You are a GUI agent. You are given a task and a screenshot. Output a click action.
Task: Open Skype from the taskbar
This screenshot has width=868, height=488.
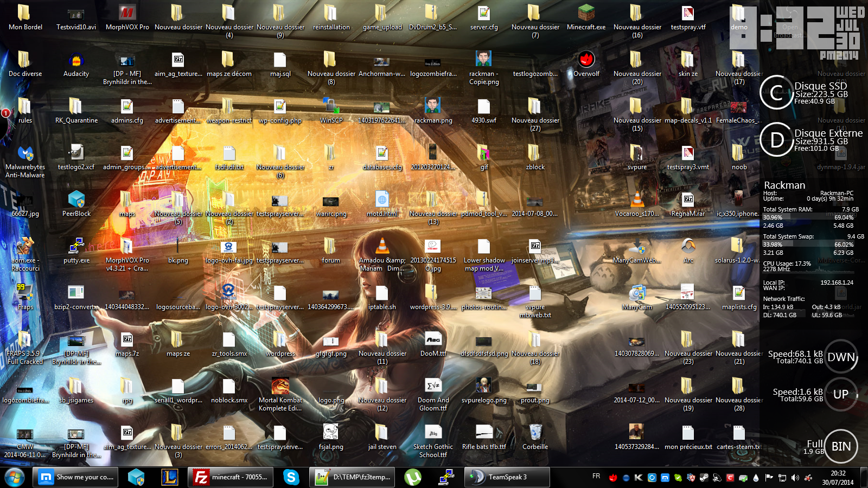coord(291,477)
